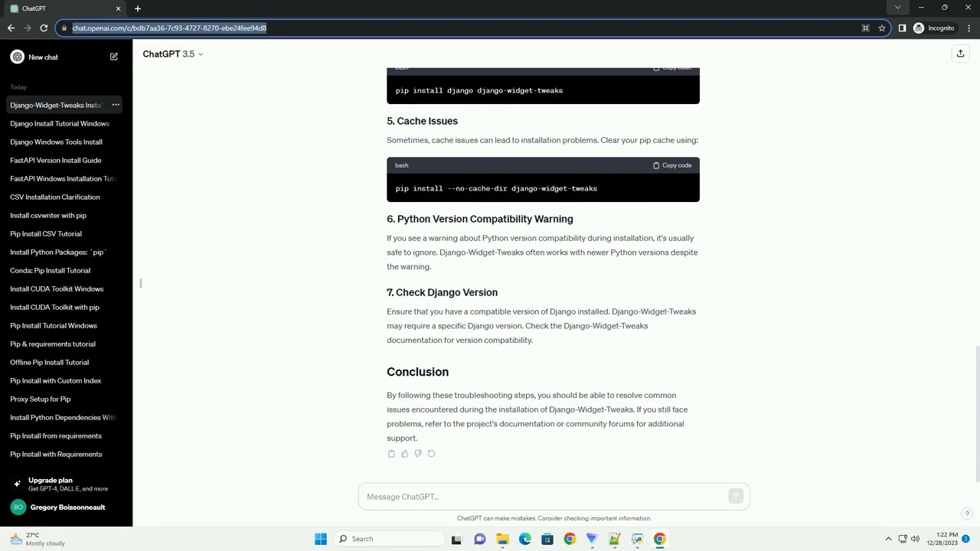
Task: Open a new browser tab
Action: [x=138, y=8]
